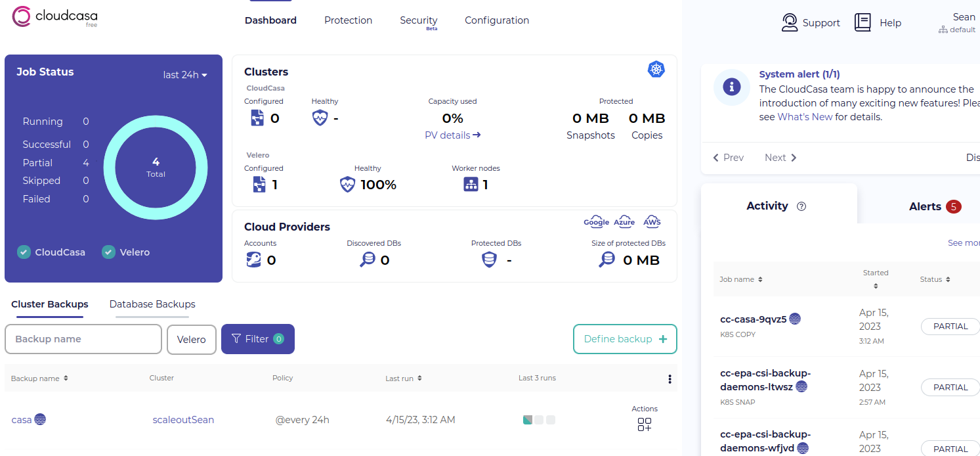Click the See more link in Activity
Screen dimensions: 980x456
[964, 243]
